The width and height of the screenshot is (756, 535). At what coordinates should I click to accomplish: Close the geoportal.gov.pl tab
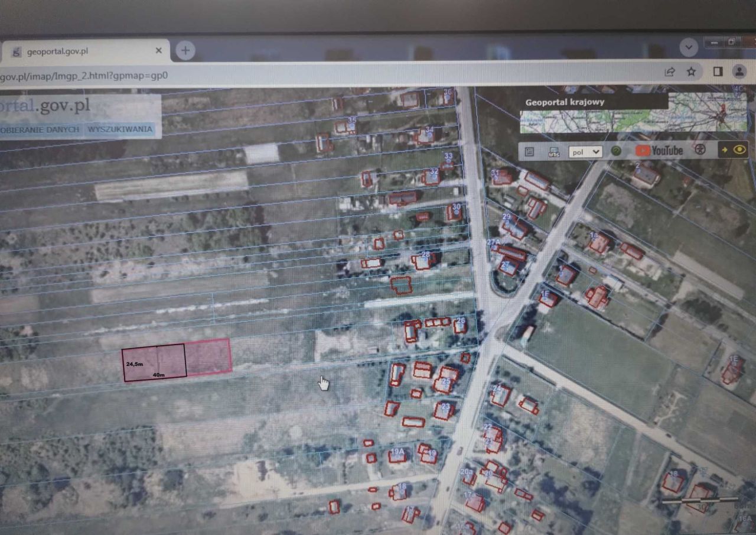(158, 51)
